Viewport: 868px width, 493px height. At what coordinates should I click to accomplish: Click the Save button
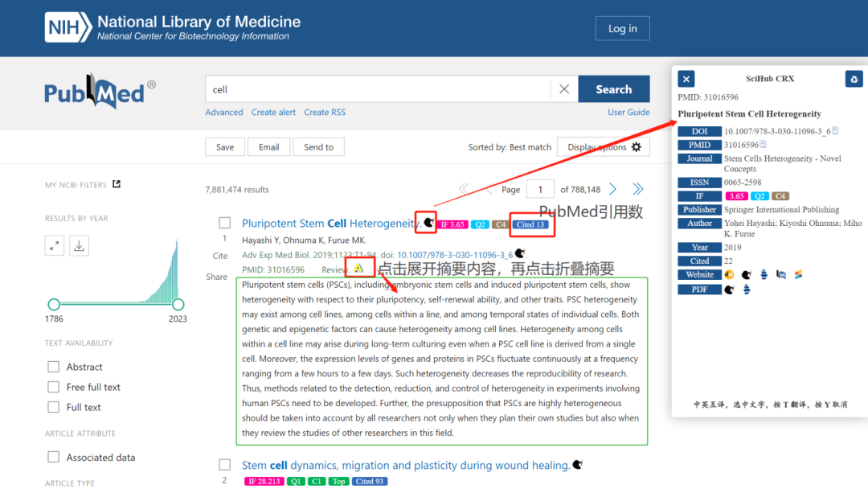pyautogui.click(x=225, y=147)
